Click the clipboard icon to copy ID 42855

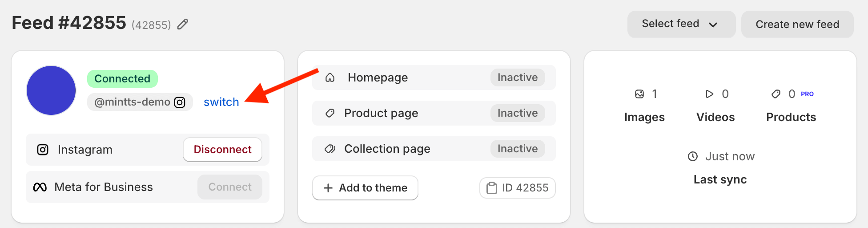point(491,188)
